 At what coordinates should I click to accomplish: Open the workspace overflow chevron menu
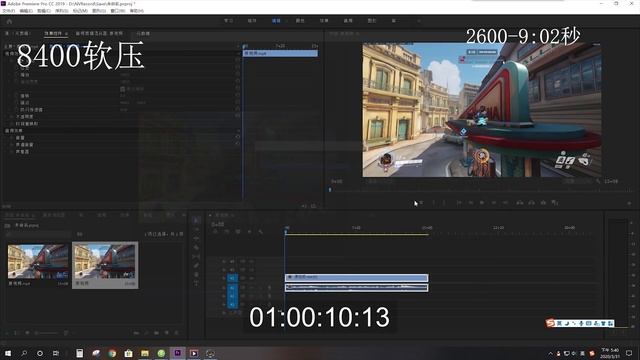pos(418,21)
